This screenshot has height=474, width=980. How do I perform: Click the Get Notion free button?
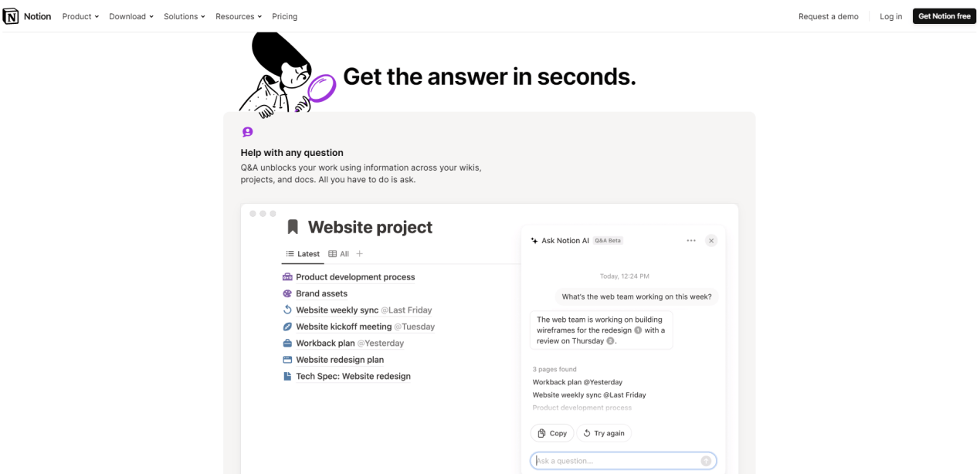tap(944, 16)
